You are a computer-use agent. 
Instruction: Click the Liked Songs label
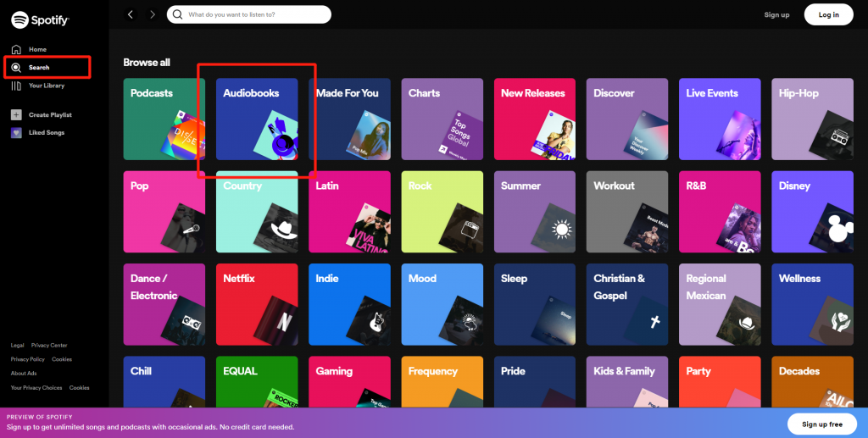pos(47,133)
